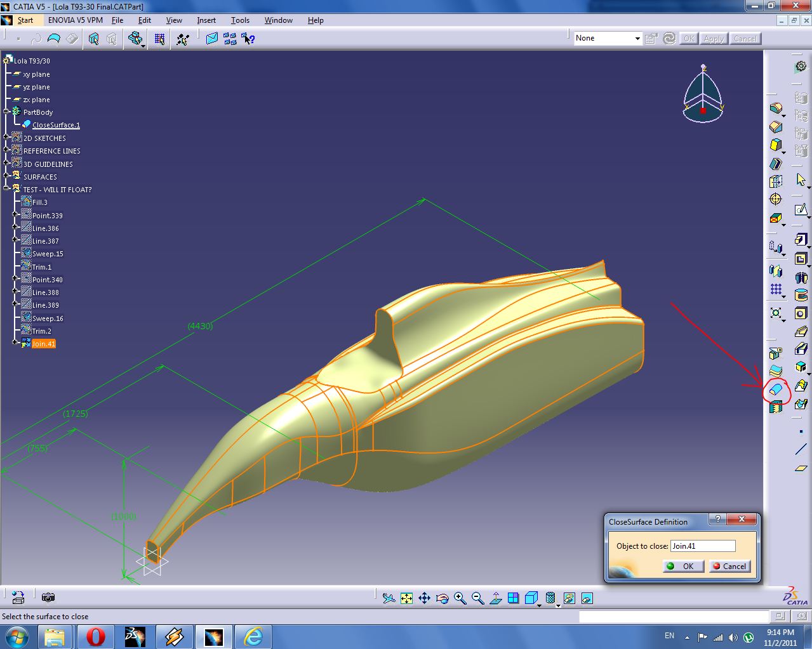Viewport: 812px width, 649px height.
Task: Collapse the TEST - WILL IT FLOAT? node
Action: [x=6, y=188]
